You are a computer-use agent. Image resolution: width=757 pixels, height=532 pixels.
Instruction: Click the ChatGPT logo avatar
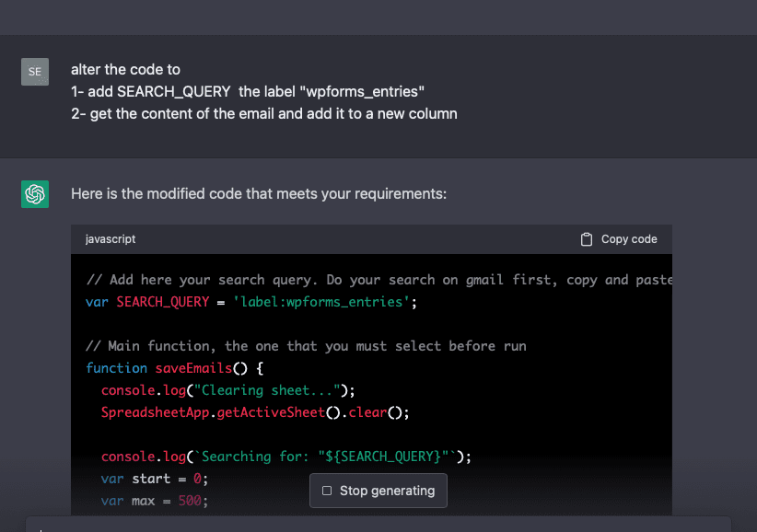point(35,194)
